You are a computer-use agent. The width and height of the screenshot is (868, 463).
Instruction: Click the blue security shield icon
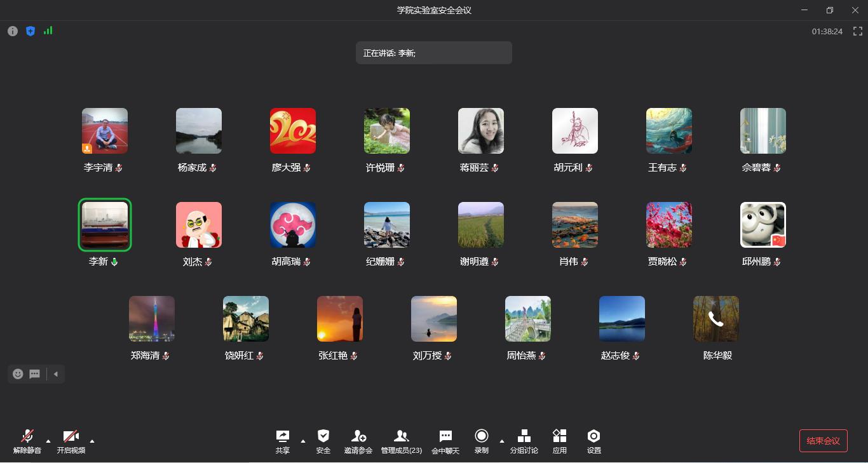pos(31,31)
